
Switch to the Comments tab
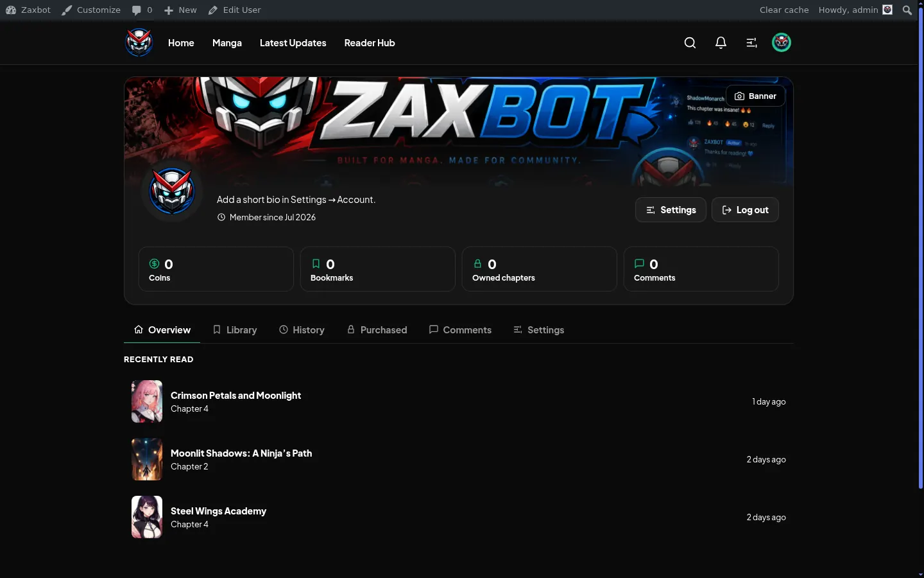click(x=460, y=329)
